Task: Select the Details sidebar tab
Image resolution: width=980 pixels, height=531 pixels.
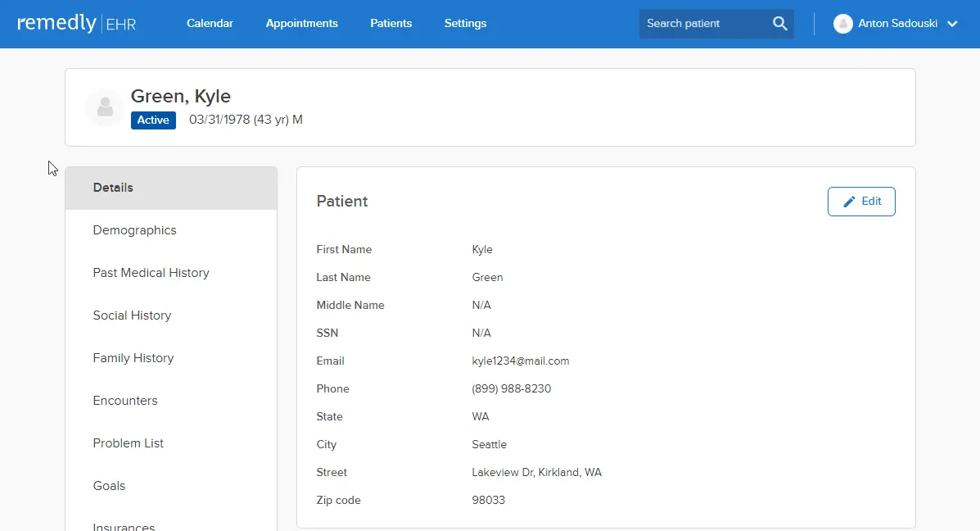Action: point(171,188)
